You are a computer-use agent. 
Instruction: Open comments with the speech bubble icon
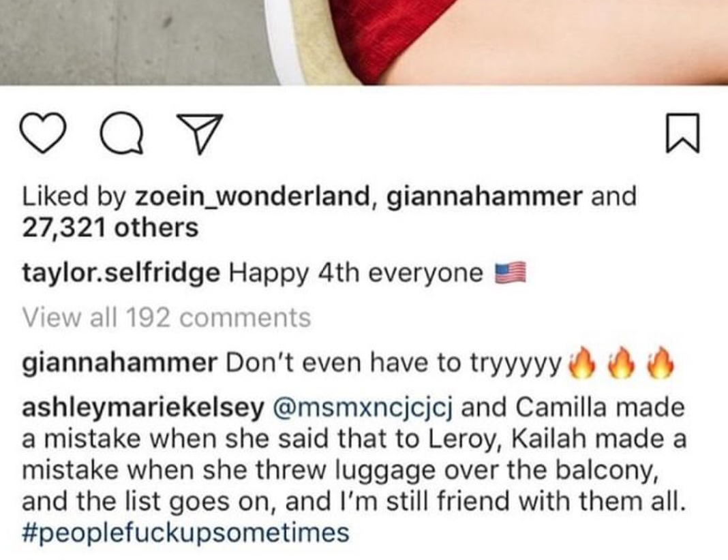121,133
